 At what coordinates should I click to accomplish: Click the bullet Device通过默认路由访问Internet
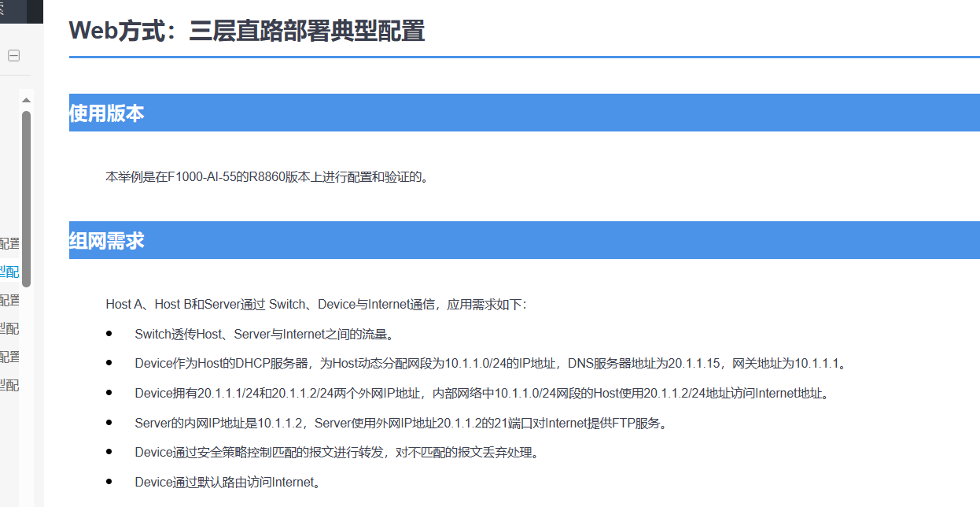[x=229, y=482]
